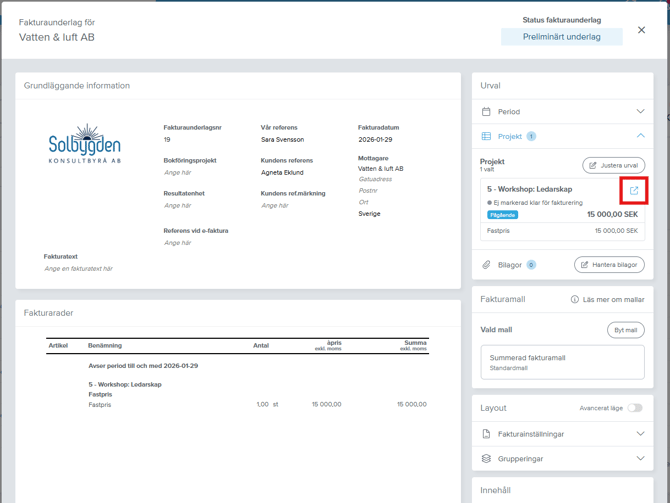This screenshot has width=670, height=503.
Task: Open Läs mer om mallar link
Action: (614, 299)
